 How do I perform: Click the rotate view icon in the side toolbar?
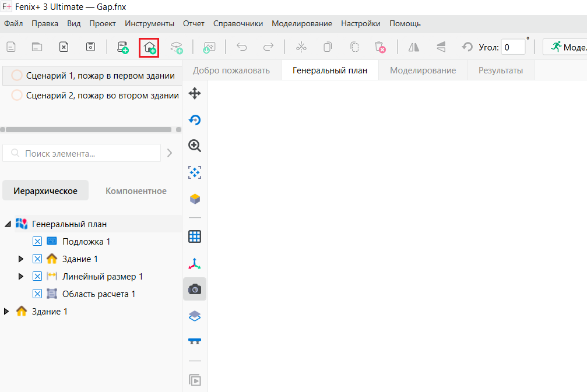pyautogui.click(x=195, y=119)
